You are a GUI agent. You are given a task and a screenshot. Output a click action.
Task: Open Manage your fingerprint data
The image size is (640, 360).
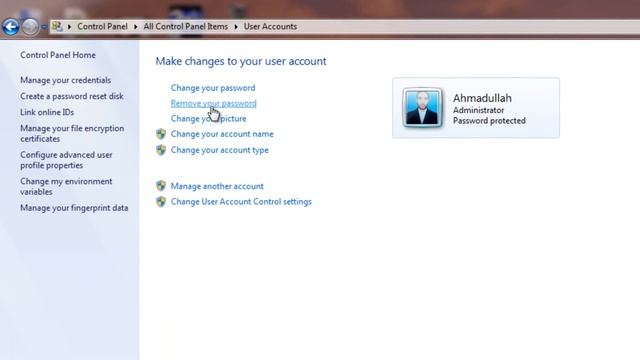tap(74, 208)
